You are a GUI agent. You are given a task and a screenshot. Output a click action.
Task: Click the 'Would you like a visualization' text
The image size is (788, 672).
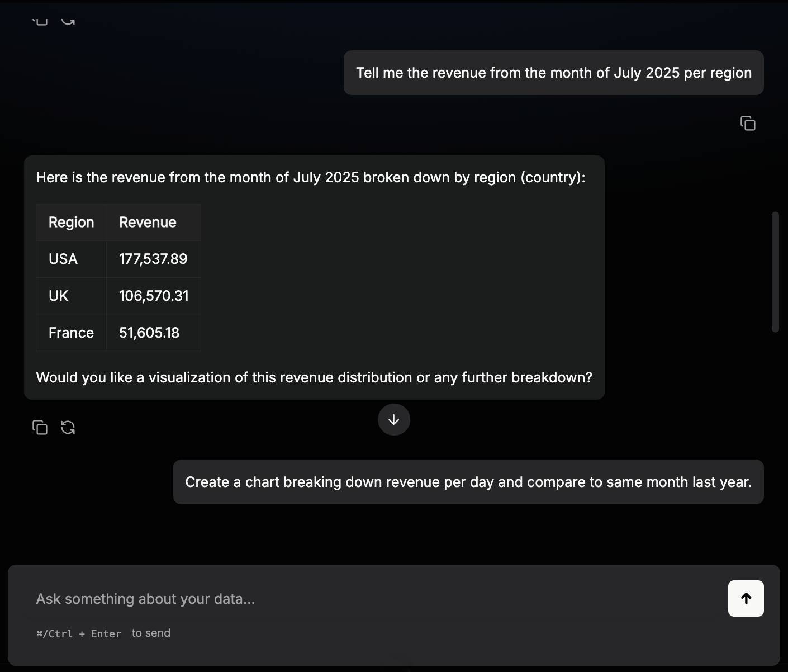tap(314, 377)
